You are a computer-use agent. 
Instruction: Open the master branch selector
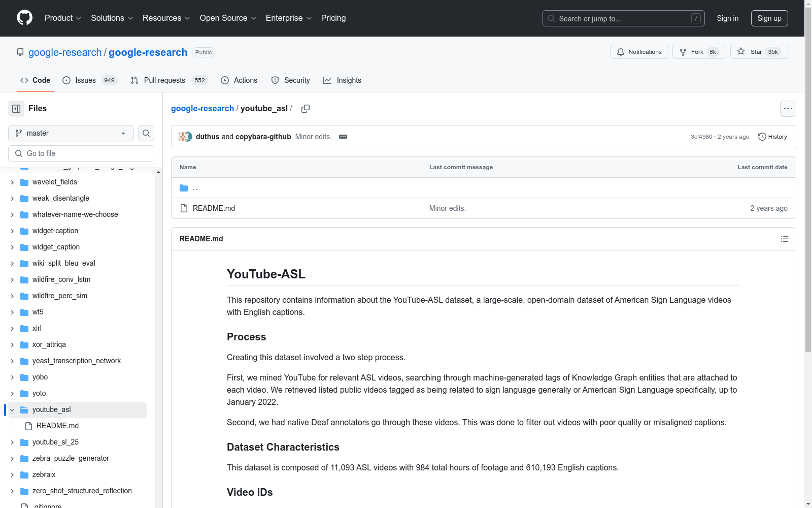[x=71, y=133]
